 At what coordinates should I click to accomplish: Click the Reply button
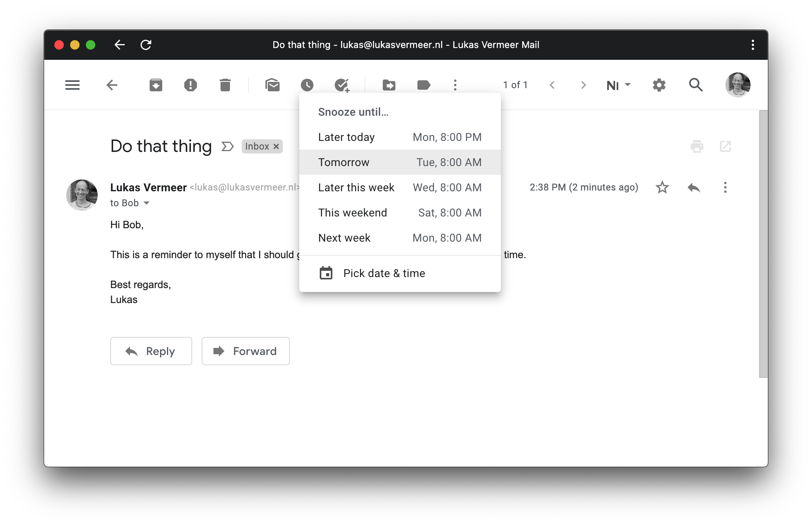point(151,351)
